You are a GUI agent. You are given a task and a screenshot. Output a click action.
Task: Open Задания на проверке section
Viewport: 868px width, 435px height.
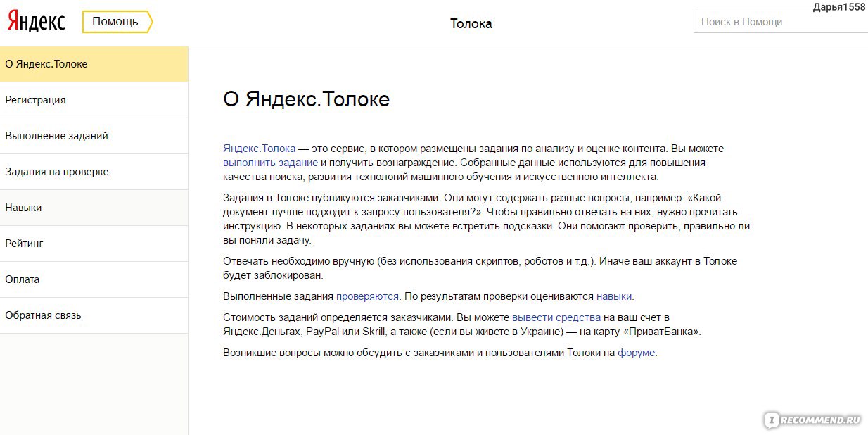click(94, 172)
